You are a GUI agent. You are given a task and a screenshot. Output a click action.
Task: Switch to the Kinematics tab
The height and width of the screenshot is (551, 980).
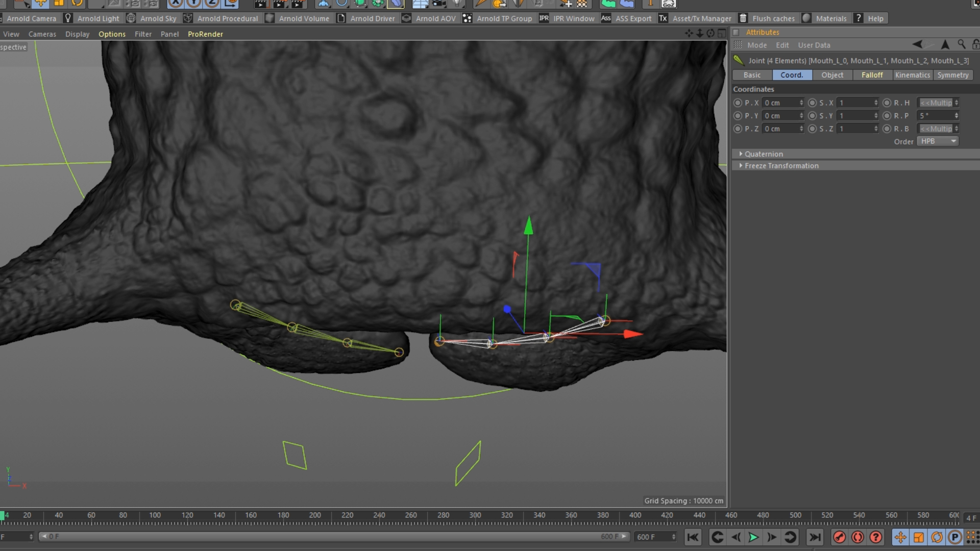coord(912,75)
